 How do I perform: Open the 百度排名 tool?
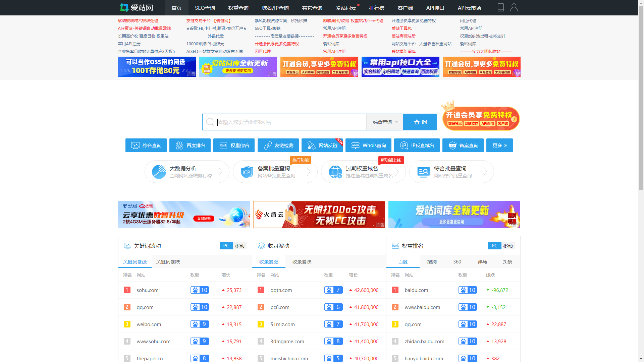190,145
